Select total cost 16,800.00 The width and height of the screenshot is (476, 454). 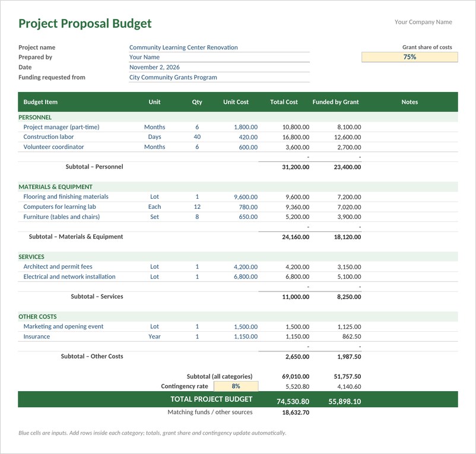pos(296,137)
